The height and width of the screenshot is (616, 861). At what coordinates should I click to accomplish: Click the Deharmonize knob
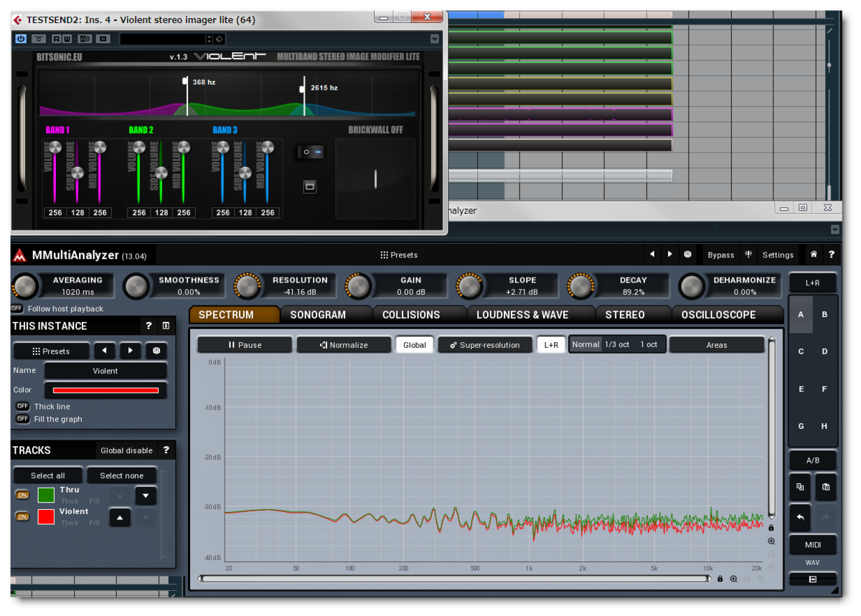click(x=692, y=286)
